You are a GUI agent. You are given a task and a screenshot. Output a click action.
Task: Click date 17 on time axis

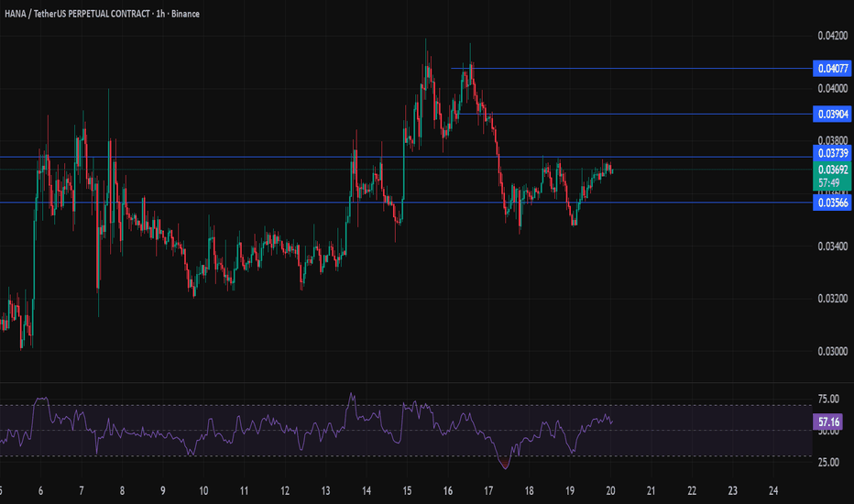click(488, 491)
